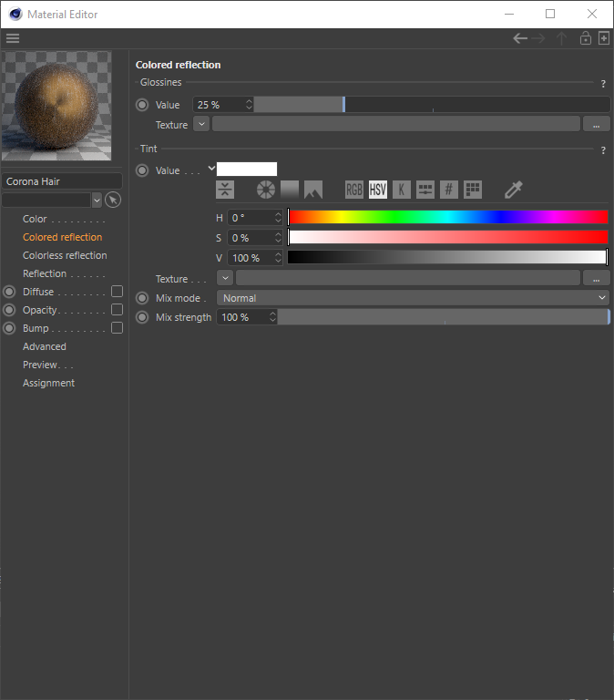Image resolution: width=614 pixels, height=700 pixels.
Task: Click the Hue rainbow slider
Action: [x=448, y=218]
